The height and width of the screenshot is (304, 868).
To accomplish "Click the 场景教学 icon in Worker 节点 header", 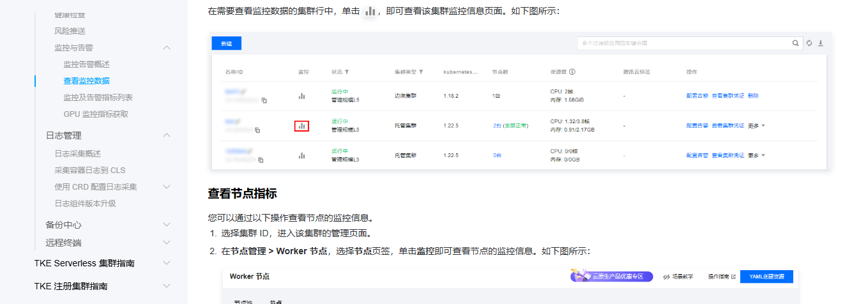I will (667, 277).
